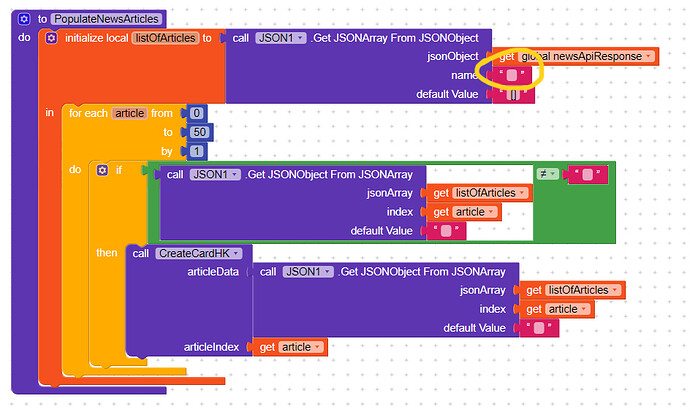The image size is (690, 412).
Task: Select empty default value text in if condition
Action: point(446,231)
